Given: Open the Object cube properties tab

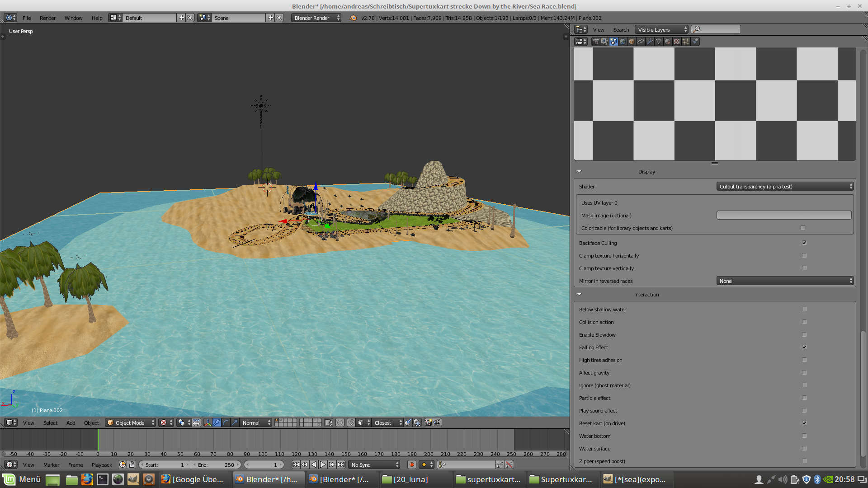Looking at the screenshot, I should pos(632,42).
